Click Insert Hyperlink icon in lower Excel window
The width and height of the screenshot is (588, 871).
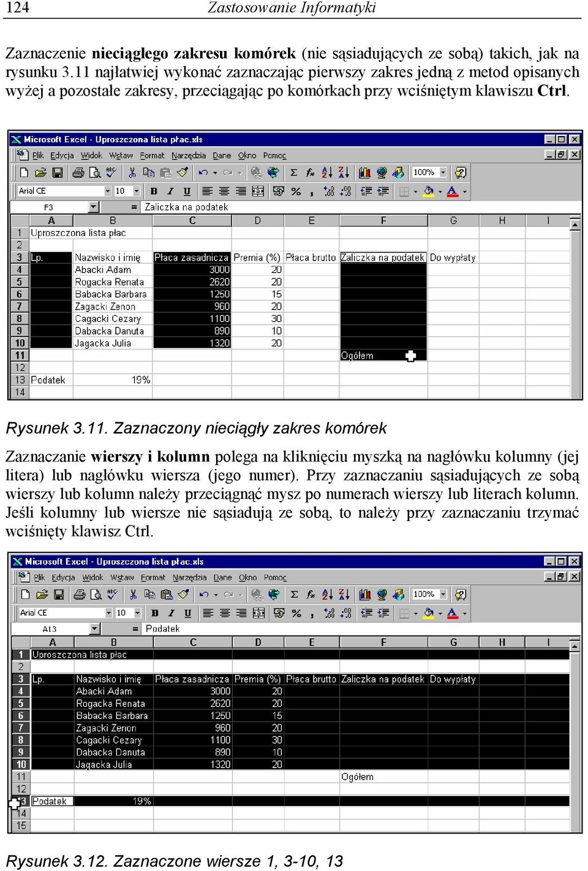point(257,594)
